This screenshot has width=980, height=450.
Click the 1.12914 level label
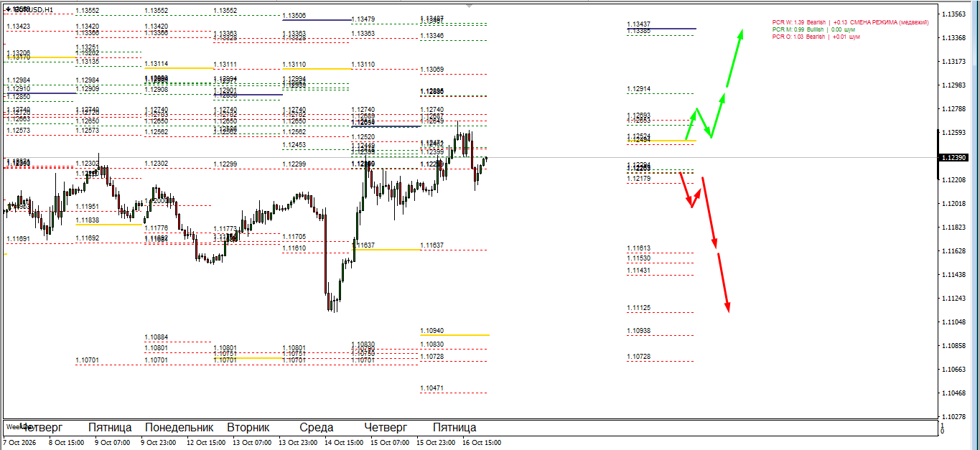click(x=638, y=89)
